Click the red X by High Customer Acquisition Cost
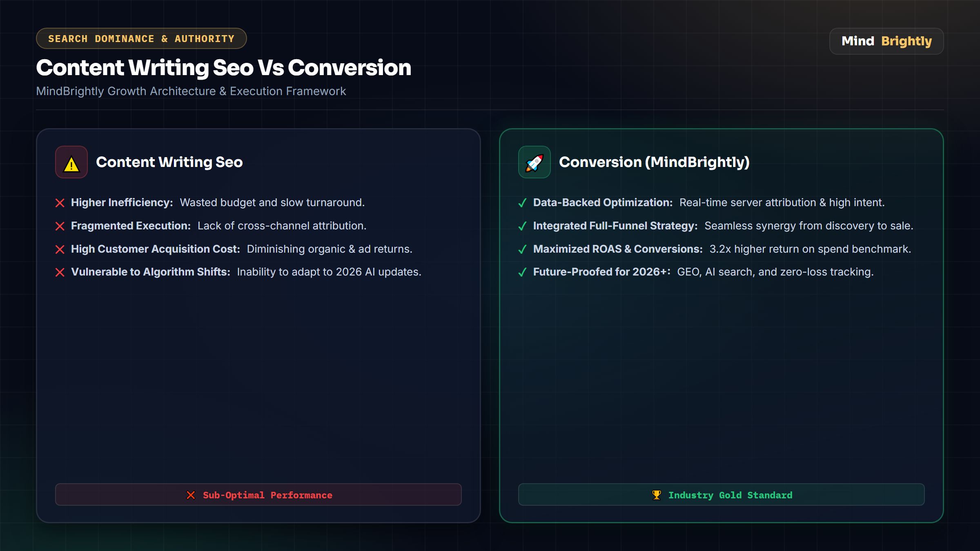Screen dimensions: 980x551 coord(60,249)
